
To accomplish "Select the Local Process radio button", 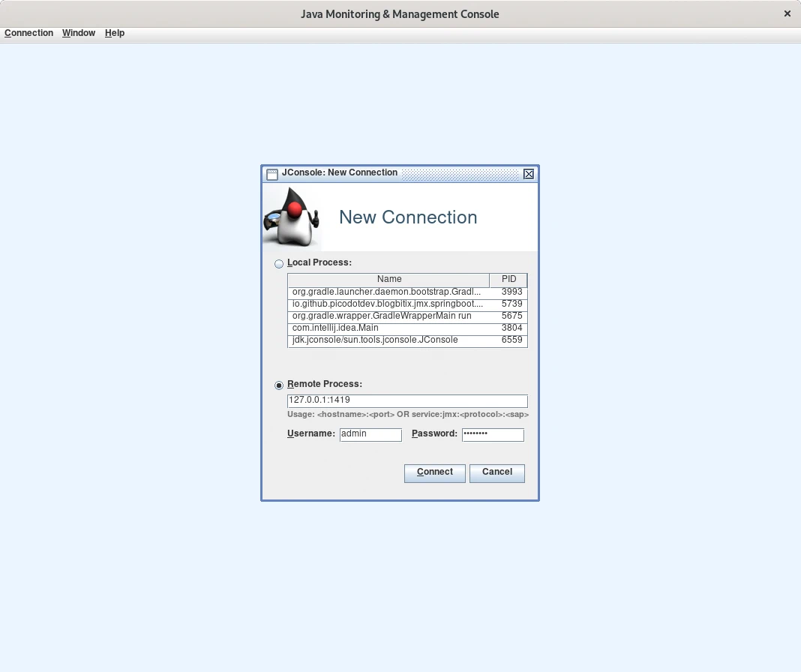I will click(279, 263).
